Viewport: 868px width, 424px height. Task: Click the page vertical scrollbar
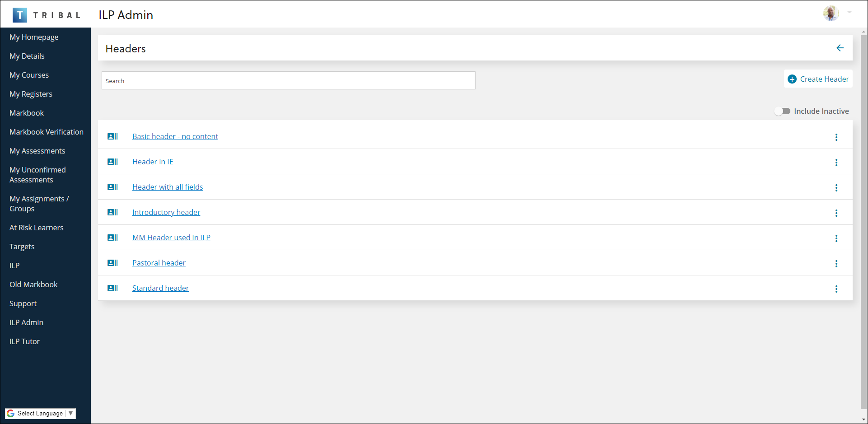(x=863, y=221)
